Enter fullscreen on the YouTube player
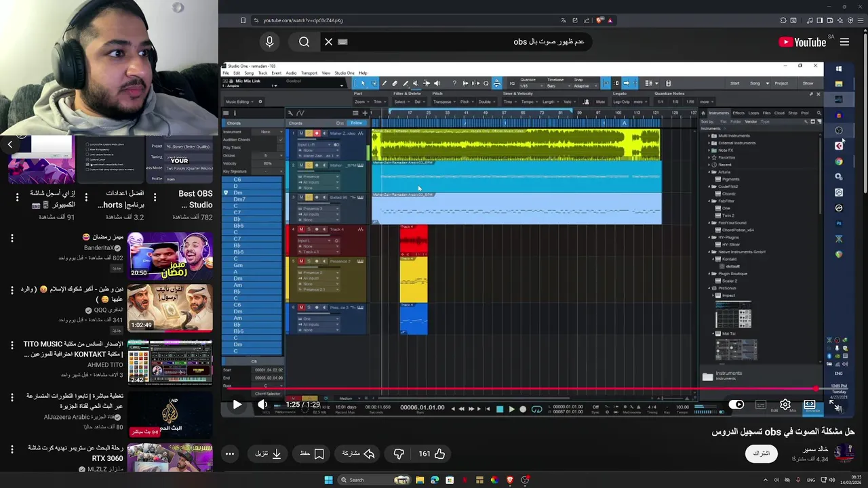The width and height of the screenshot is (868, 488). coord(834,405)
